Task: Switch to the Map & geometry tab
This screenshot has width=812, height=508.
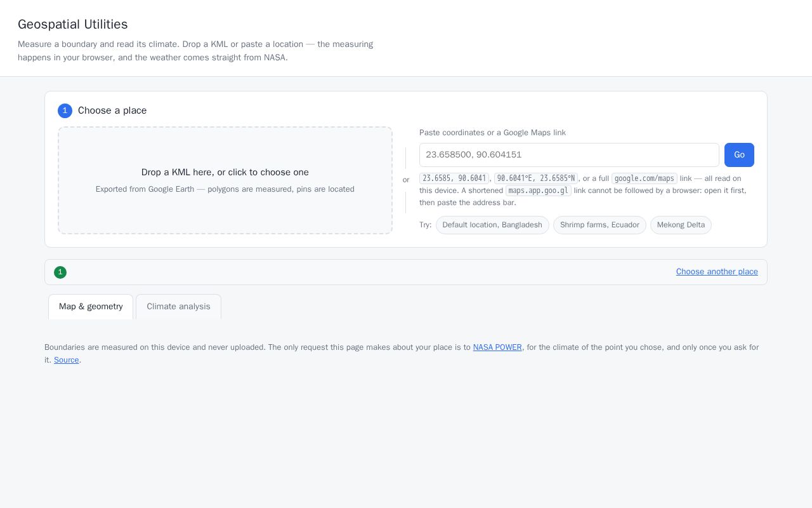Action: coord(91,307)
